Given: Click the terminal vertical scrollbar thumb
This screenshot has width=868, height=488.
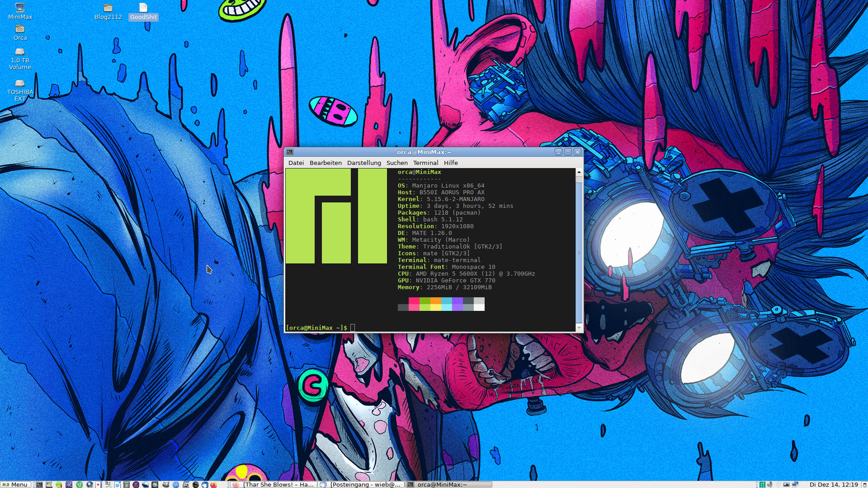Looking at the screenshot, I should point(579,253).
